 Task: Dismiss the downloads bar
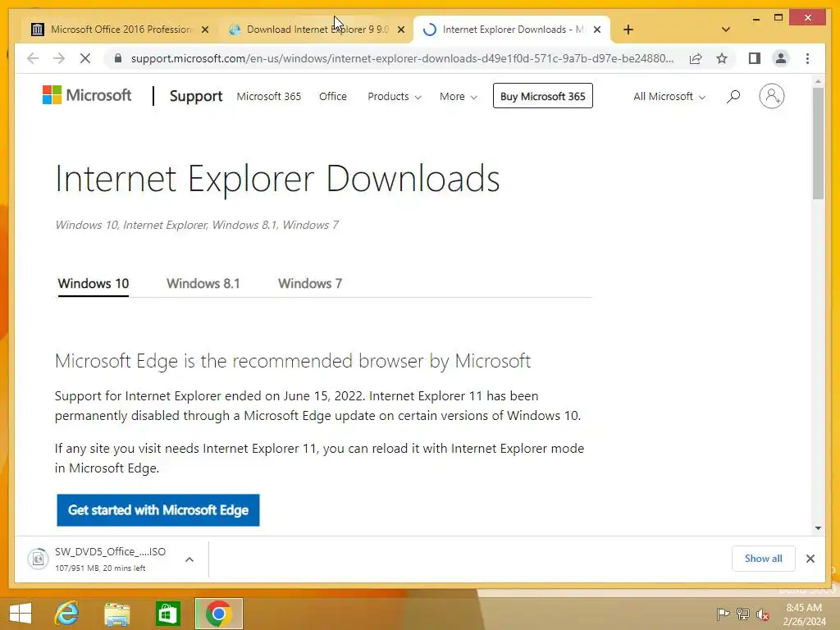[810, 559]
